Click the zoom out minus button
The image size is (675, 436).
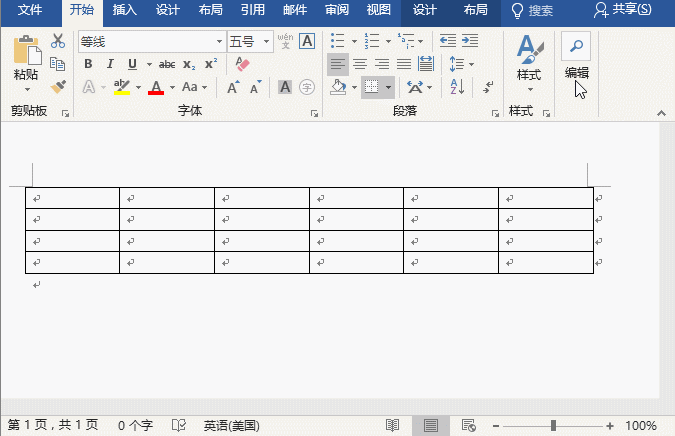[x=496, y=426]
